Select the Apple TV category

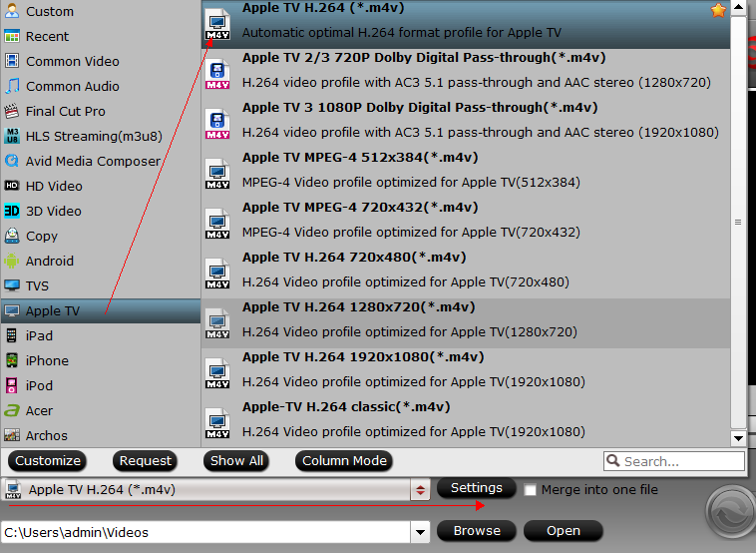101,310
